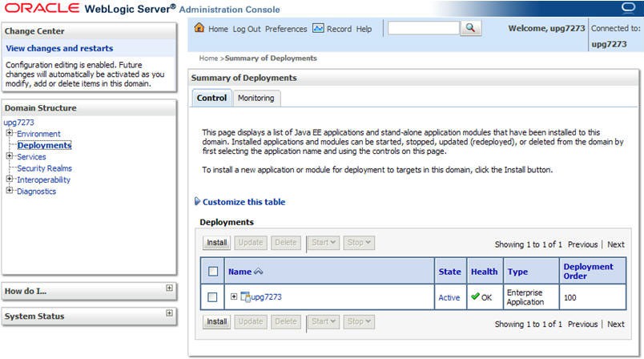This screenshot has width=644, height=359.
Task: Click the Customize this table link
Action: (x=244, y=202)
